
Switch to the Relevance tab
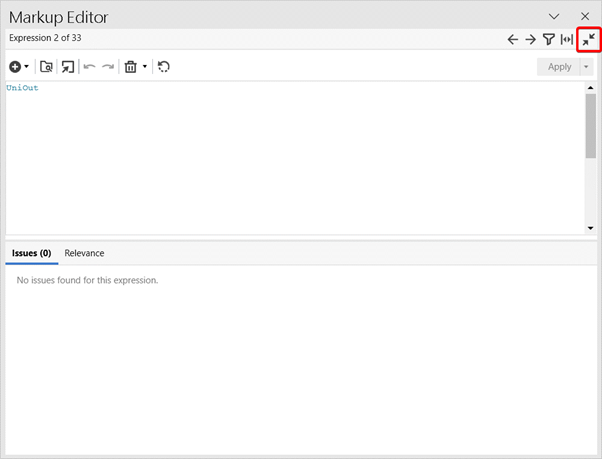click(x=84, y=253)
